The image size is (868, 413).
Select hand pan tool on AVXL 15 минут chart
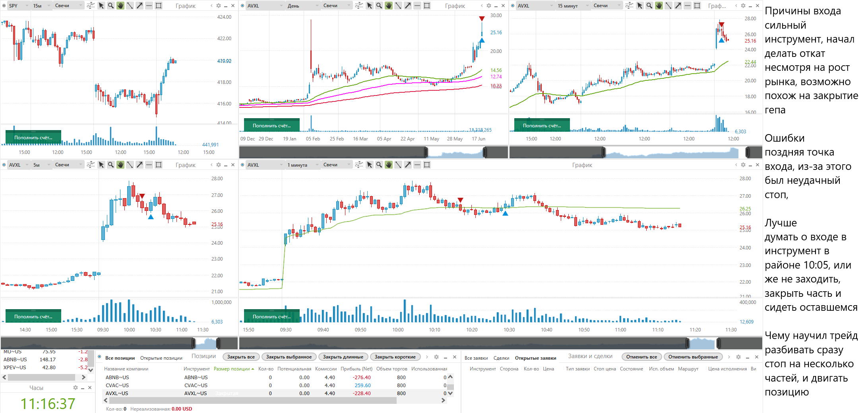659,6
